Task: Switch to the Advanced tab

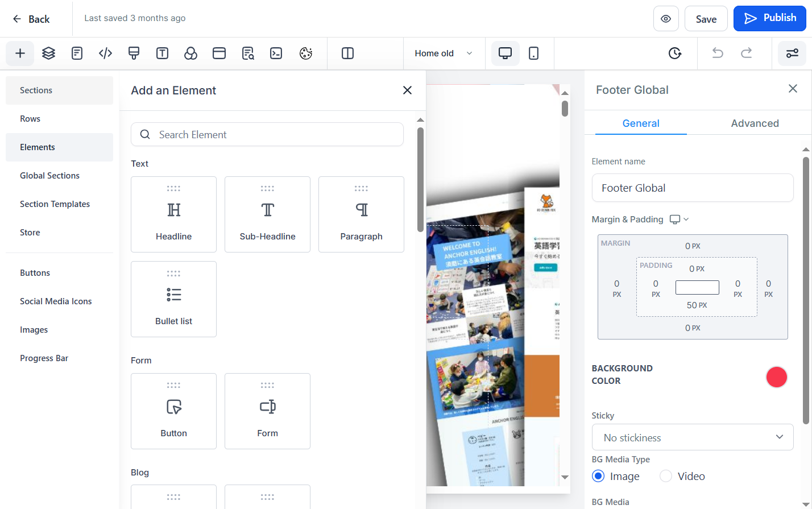Action: coord(755,123)
